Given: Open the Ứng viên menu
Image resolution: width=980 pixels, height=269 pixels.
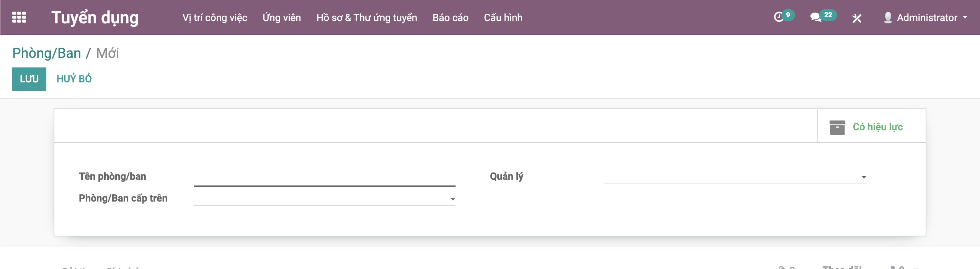Looking at the screenshot, I should click(x=282, y=18).
